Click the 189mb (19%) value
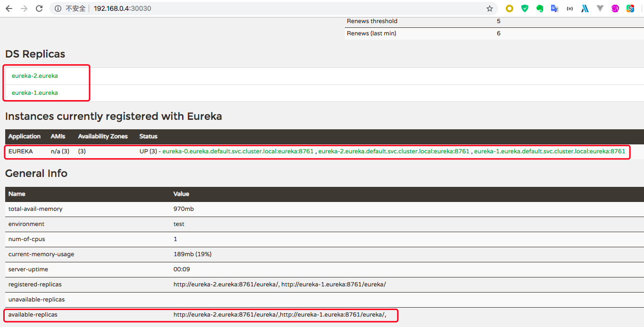 coord(192,254)
